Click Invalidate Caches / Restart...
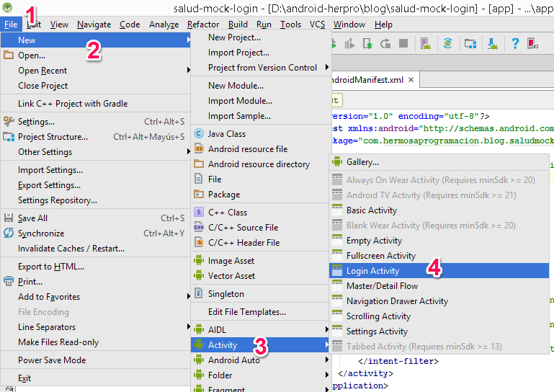This screenshot has width=554, height=392. pyautogui.click(x=95, y=249)
